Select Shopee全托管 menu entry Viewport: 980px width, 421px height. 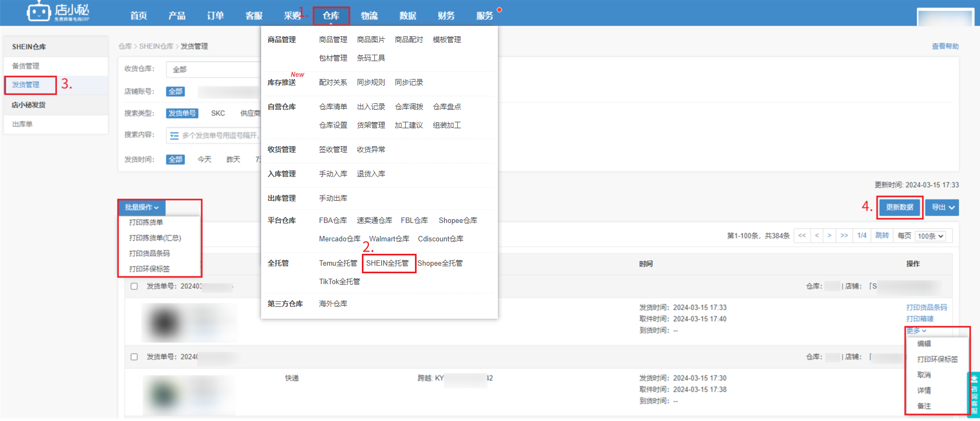(440, 263)
